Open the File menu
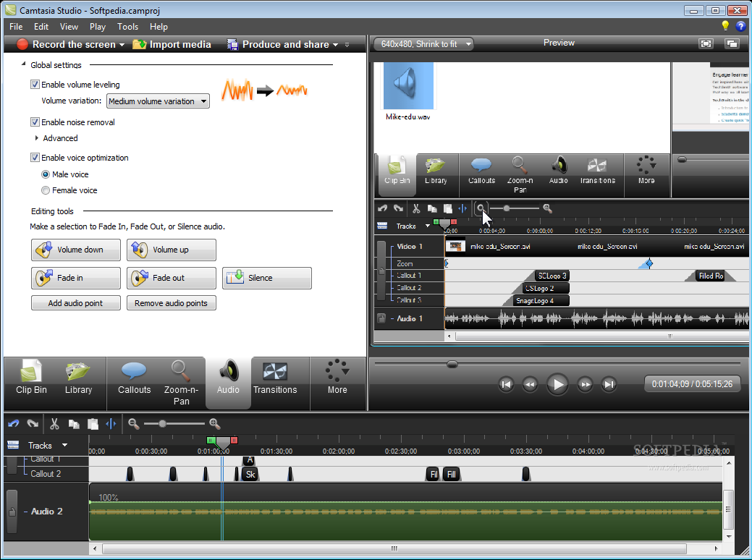 coord(16,27)
